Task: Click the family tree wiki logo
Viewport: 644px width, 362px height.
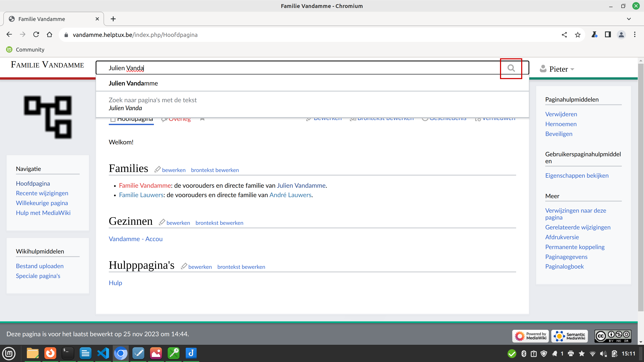Action: coord(48,117)
